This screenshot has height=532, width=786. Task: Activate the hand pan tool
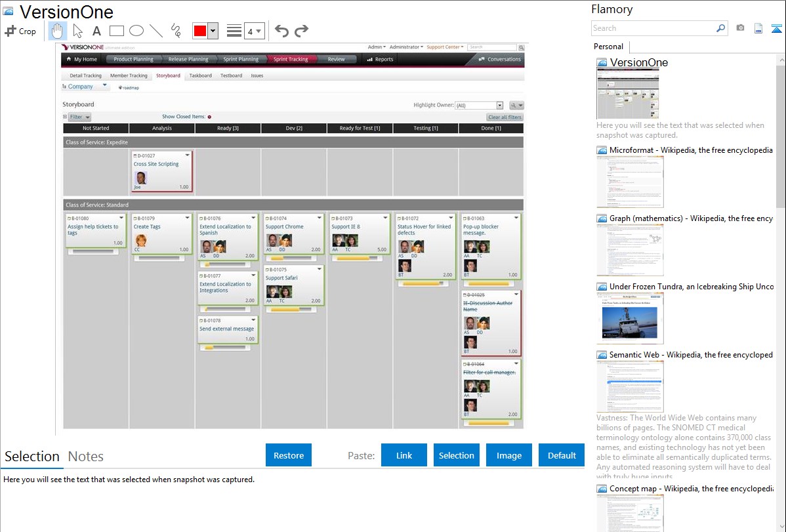click(57, 31)
